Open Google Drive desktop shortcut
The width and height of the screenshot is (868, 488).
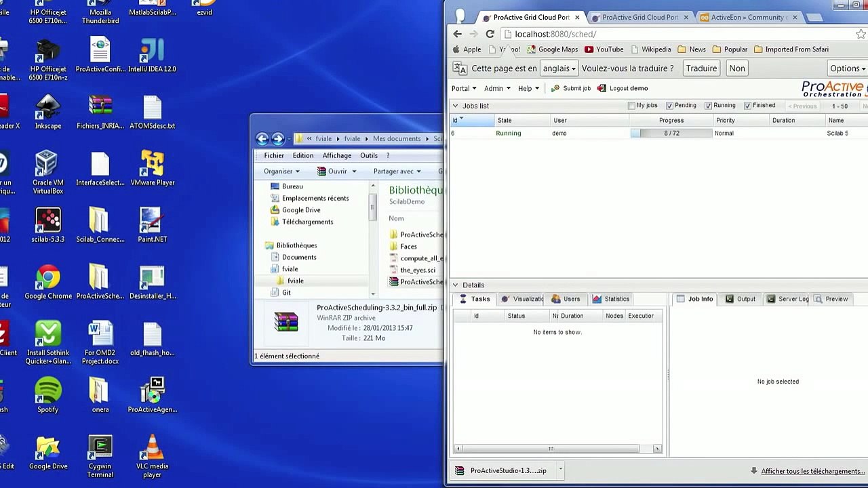(x=48, y=453)
